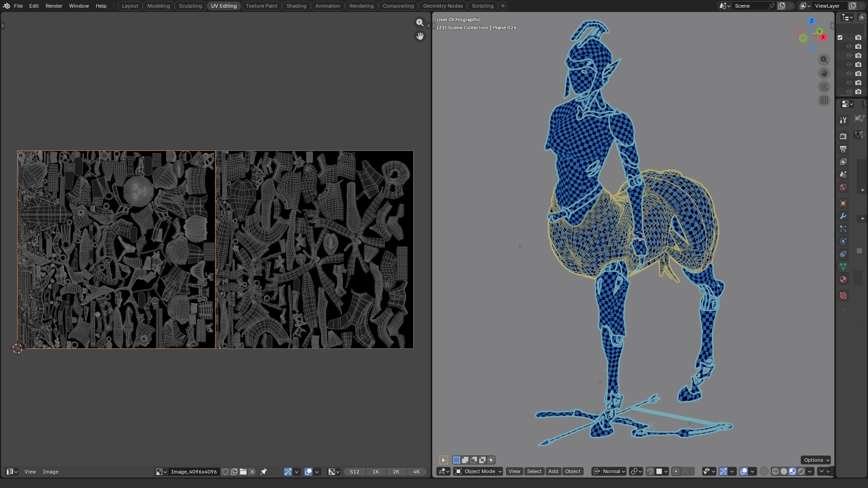This screenshot has width=868, height=488.
Task: Click the Image_4096x4096 image name field
Action: [193, 472]
